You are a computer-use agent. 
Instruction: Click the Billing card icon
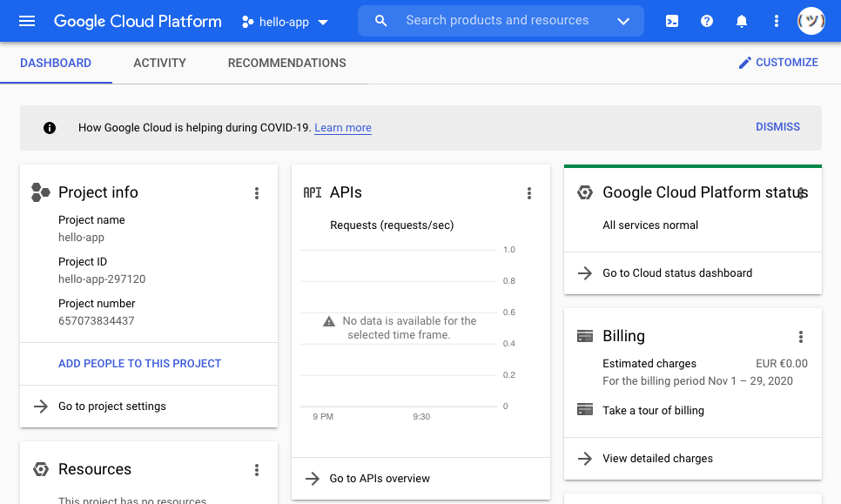click(x=585, y=336)
